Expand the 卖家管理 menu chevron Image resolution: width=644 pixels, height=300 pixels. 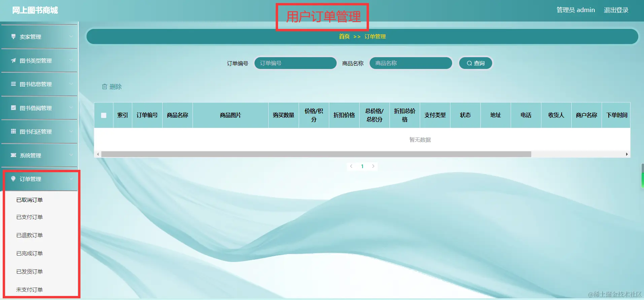[71, 36]
